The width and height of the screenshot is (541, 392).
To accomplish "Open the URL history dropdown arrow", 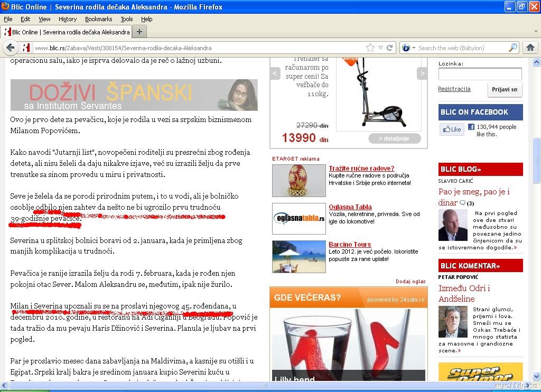I will (x=380, y=48).
